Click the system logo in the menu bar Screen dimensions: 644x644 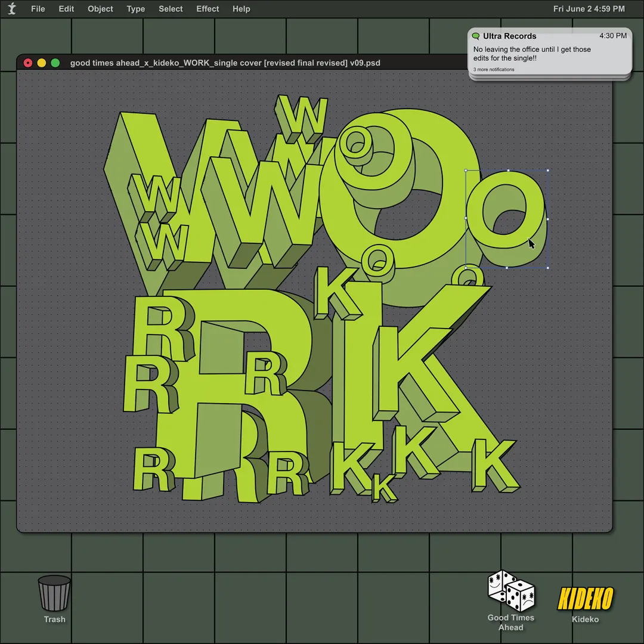coord(11,9)
